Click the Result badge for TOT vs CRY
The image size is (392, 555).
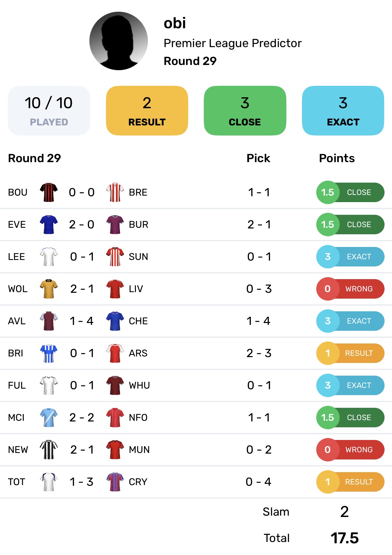(350, 482)
